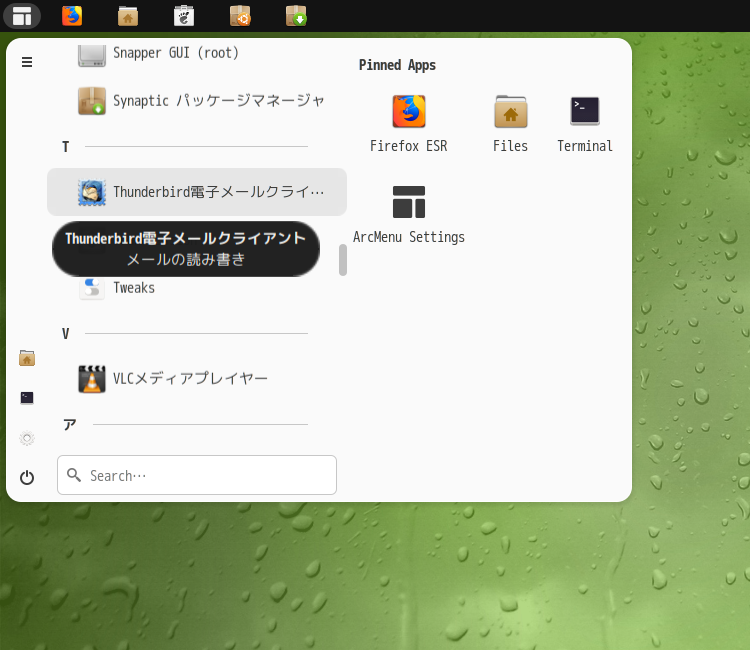Screen dimensions: 750x650
Task: Open package installer icon with green arrow
Action: tap(296, 16)
